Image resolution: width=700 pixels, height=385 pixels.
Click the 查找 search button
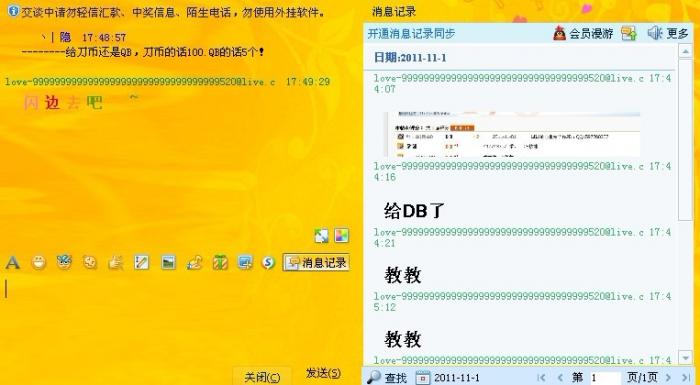coord(387,377)
